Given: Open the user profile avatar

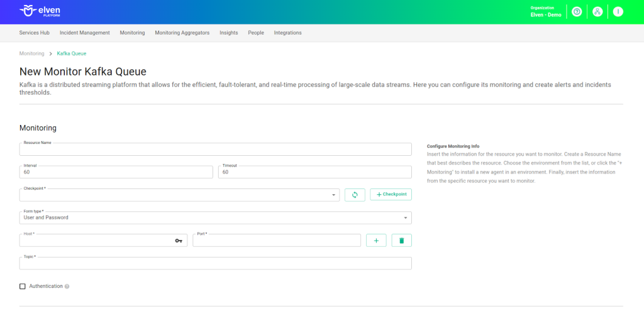Looking at the screenshot, I should (x=618, y=12).
